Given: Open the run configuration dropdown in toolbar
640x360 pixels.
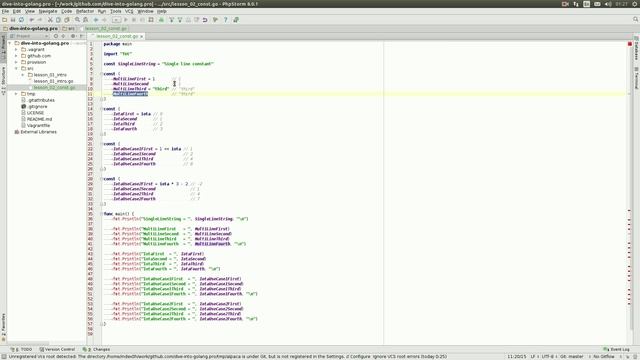Looking at the screenshot, I should pos(116,20).
